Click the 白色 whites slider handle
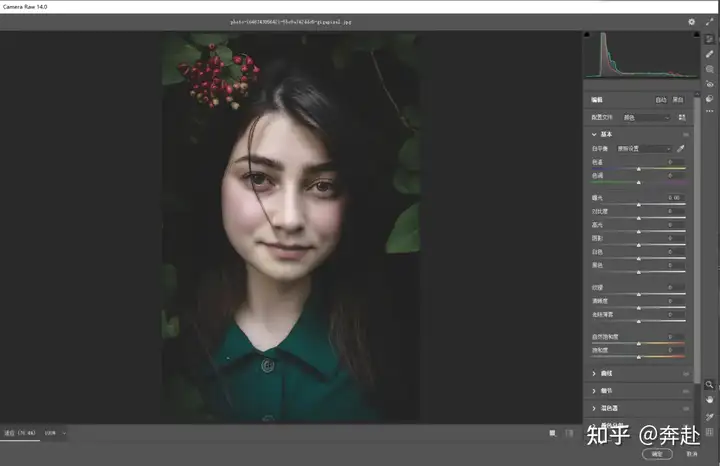 pyautogui.click(x=639, y=259)
